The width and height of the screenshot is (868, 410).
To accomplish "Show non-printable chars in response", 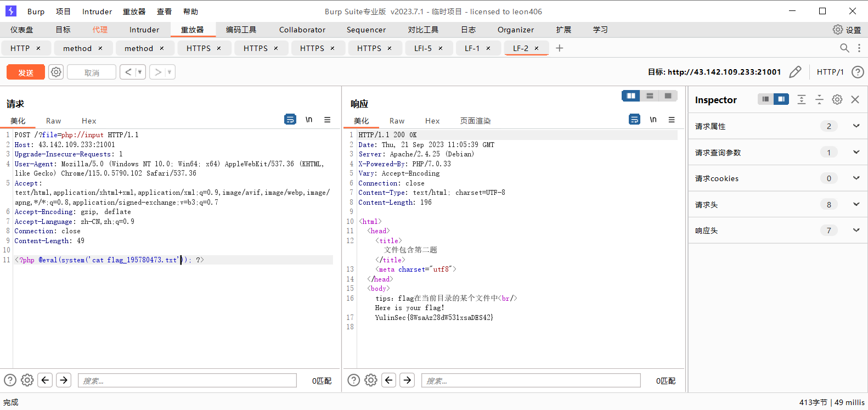I will [x=653, y=119].
